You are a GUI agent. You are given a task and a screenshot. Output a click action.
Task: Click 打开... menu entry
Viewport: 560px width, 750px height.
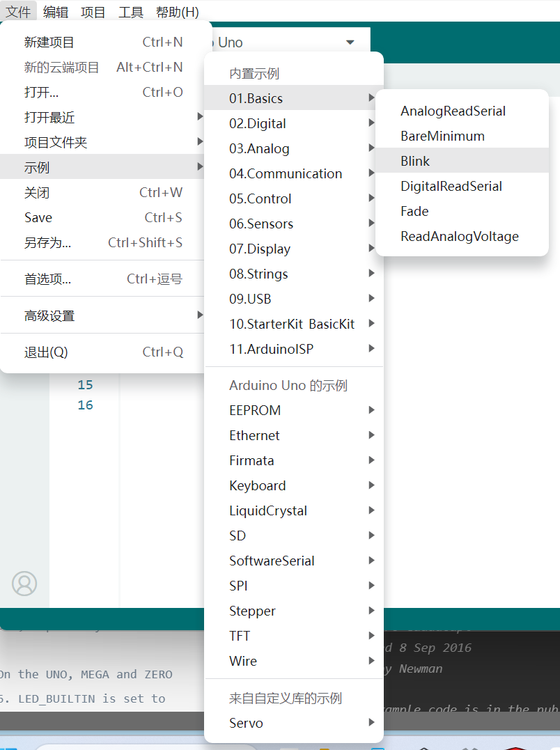(102, 92)
